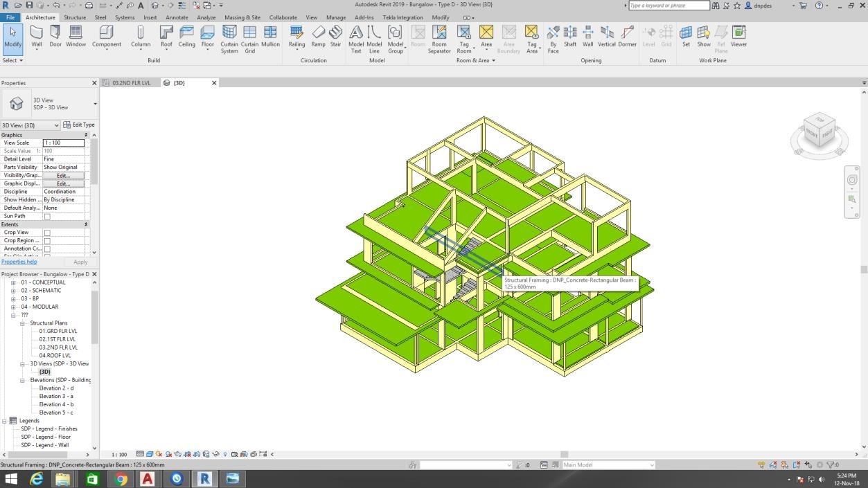Open the 03.2ND FLR LVL view tab
Viewport: 868px width, 488px height.
pos(132,83)
